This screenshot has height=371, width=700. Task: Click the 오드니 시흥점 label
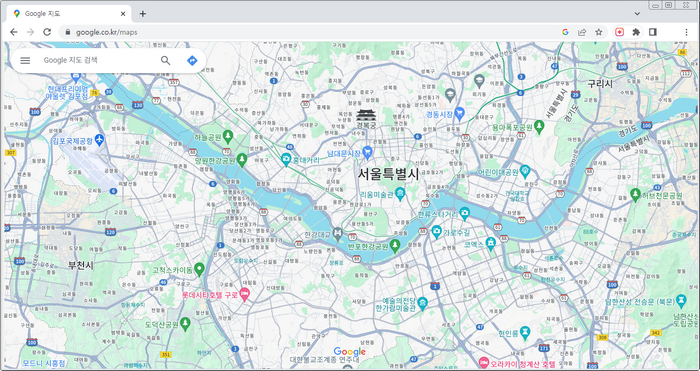(x=44, y=363)
